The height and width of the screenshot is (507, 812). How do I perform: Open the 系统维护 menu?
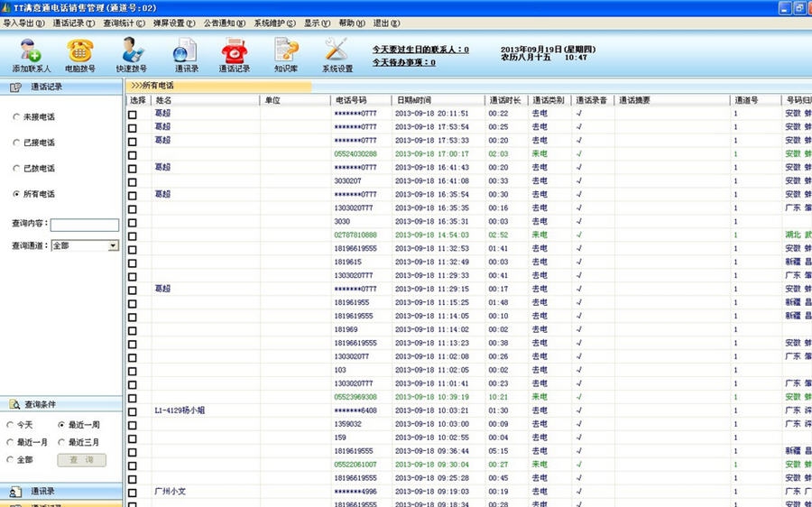pos(272,23)
